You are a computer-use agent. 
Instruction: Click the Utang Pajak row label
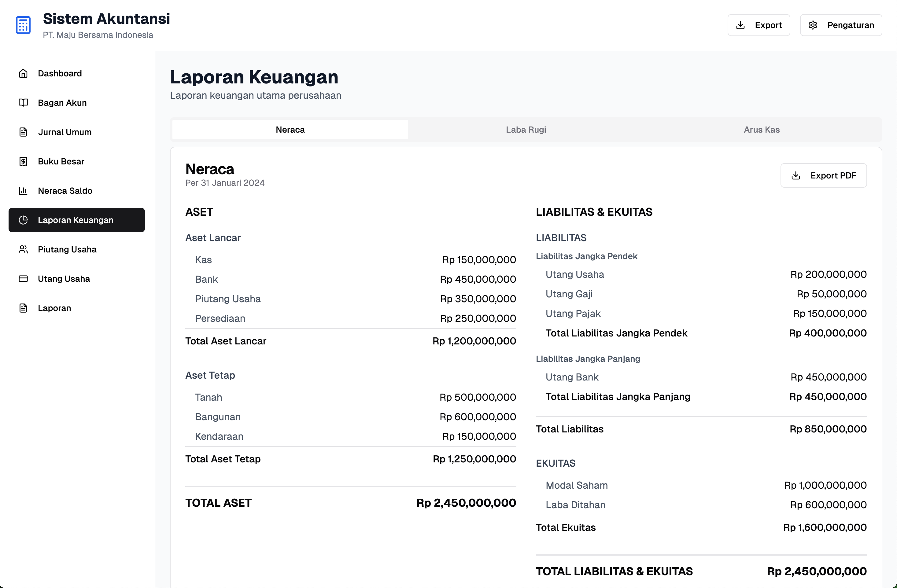[573, 313]
